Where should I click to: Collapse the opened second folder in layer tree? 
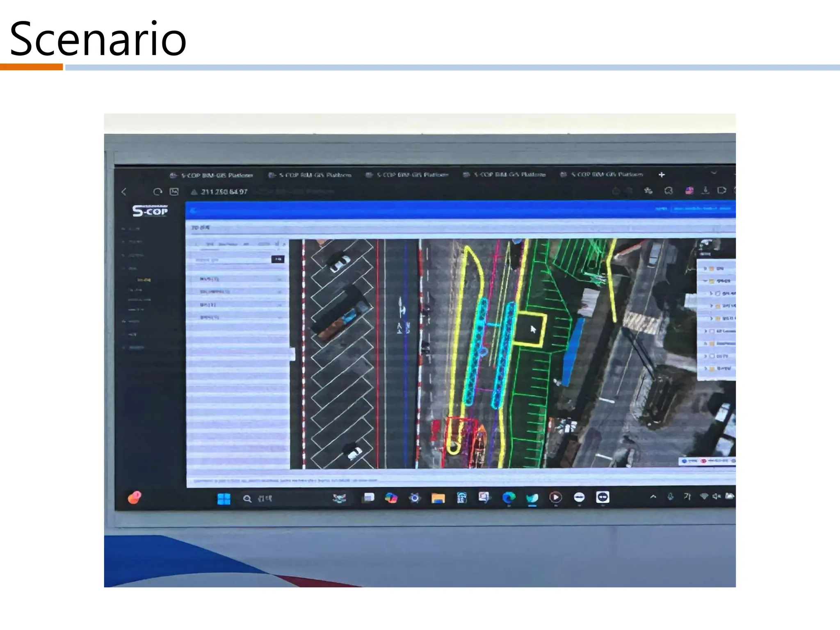pyautogui.click(x=705, y=281)
